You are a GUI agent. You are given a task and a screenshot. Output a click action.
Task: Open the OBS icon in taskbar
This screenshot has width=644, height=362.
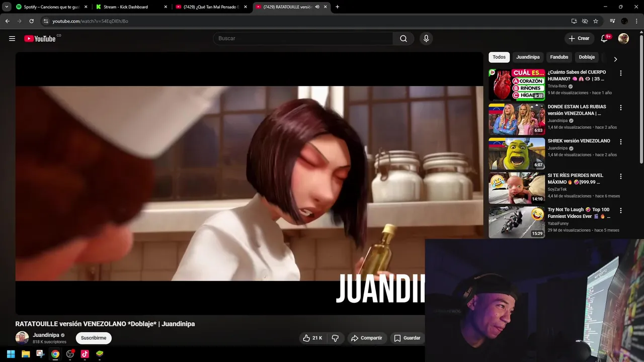pos(70,354)
